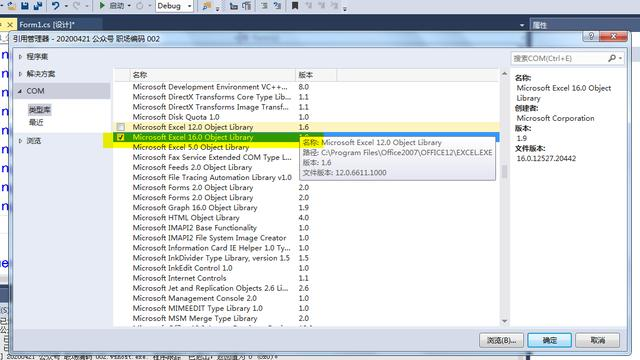This screenshot has height=360, width=640.
Task: Select Microsoft IMAPI2 File System Image Creator
Action: click(x=306, y=238)
